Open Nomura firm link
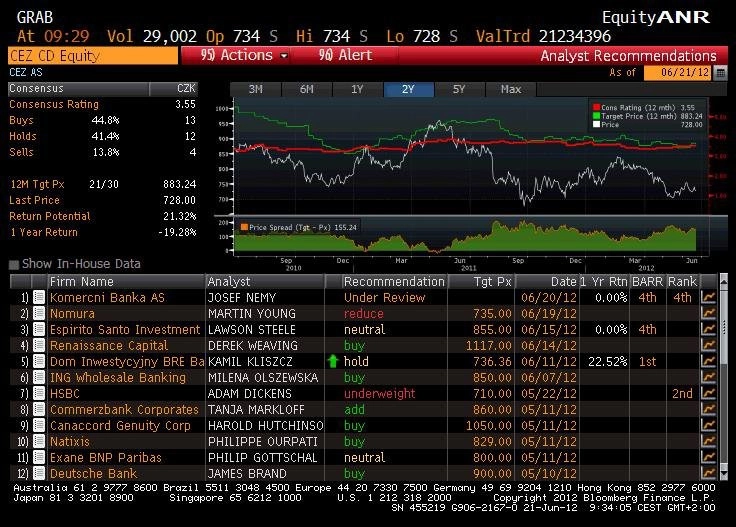The image size is (736, 527). [72, 313]
